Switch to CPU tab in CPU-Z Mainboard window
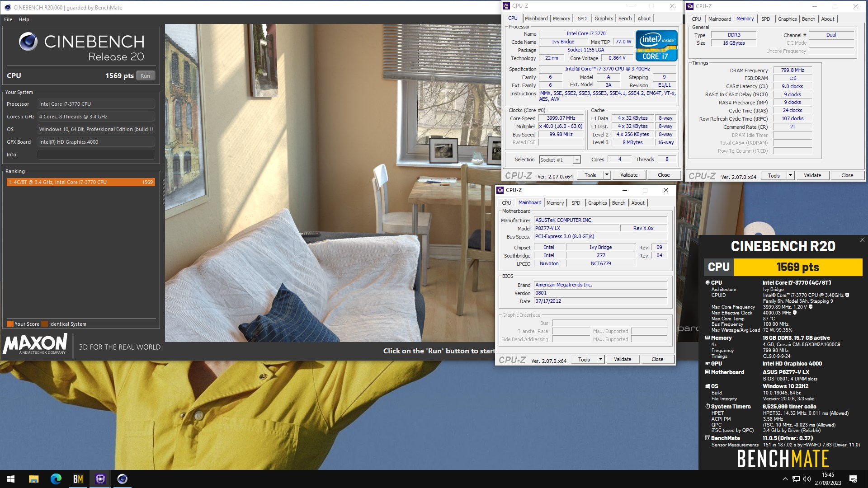This screenshot has height=488, width=868. click(506, 203)
